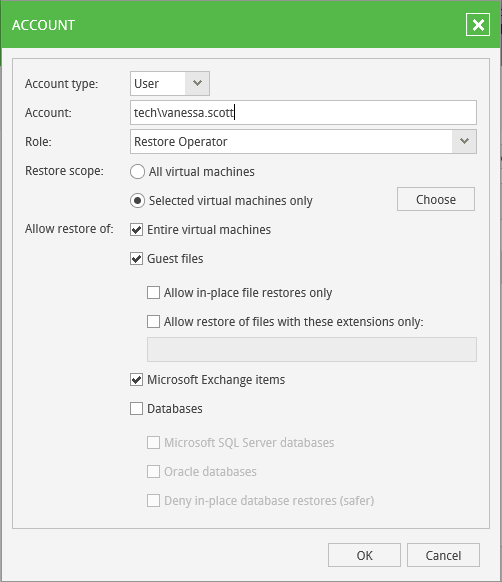The image size is (502, 582).
Task: Click the Oracle databases checkbox
Action: pyautogui.click(x=153, y=471)
